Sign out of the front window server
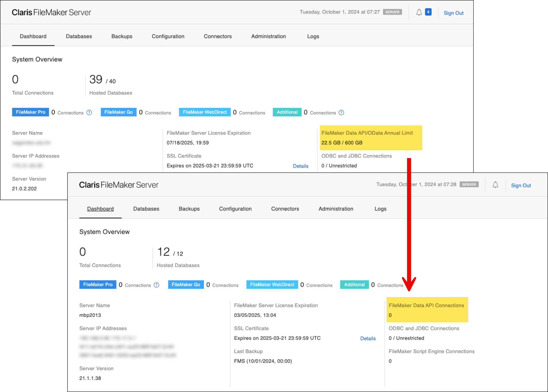The width and height of the screenshot is (548, 392). [x=521, y=185]
